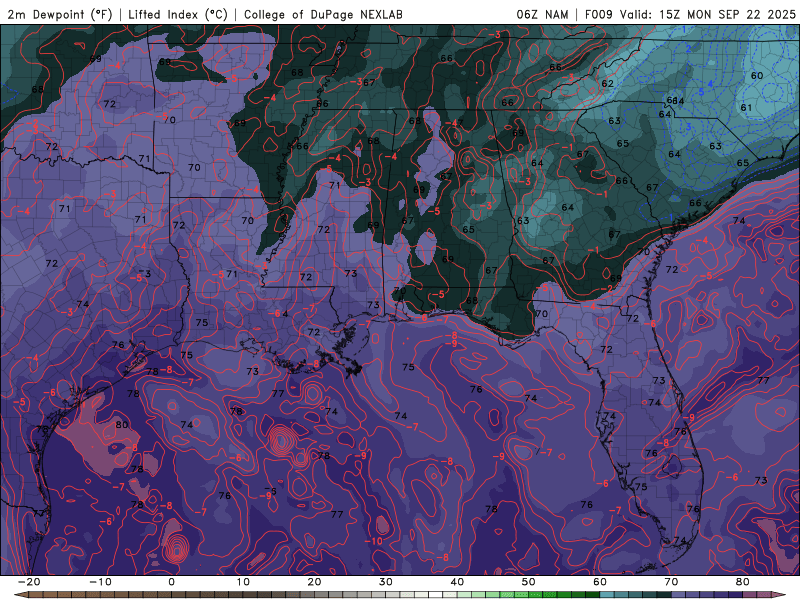Click the 'F009' forecast hour label
Image resolution: width=800 pixels, height=600 pixels.
point(598,14)
